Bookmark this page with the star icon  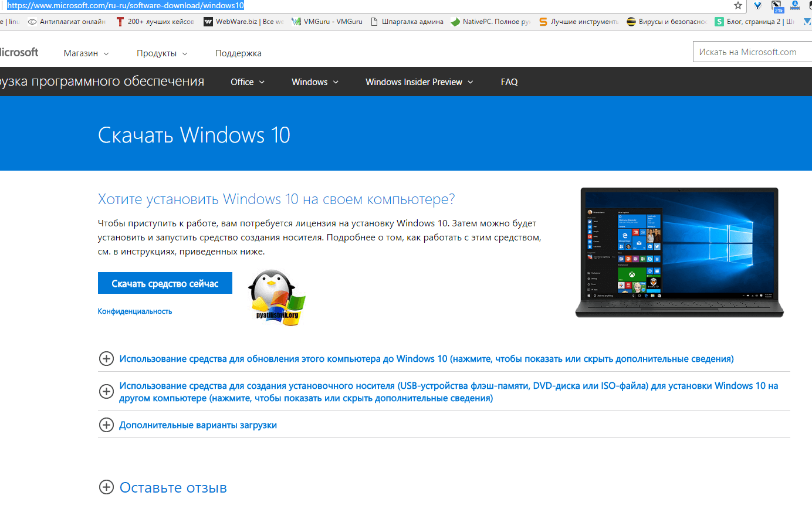[x=738, y=5]
